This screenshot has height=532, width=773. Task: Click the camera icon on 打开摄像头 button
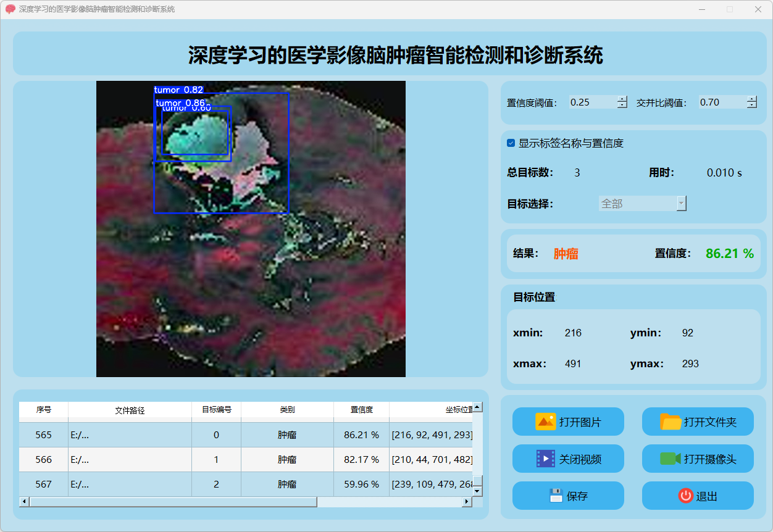pyautogui.click(x=671, y=459)
